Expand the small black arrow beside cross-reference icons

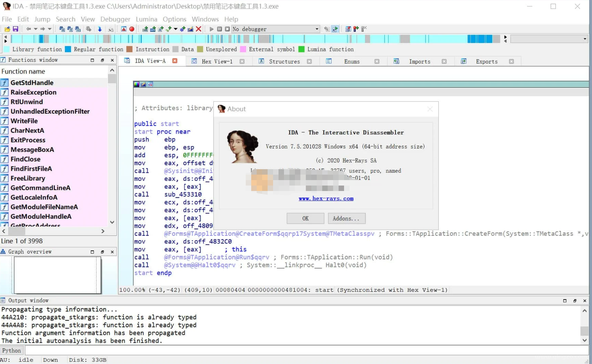point(176,29)
